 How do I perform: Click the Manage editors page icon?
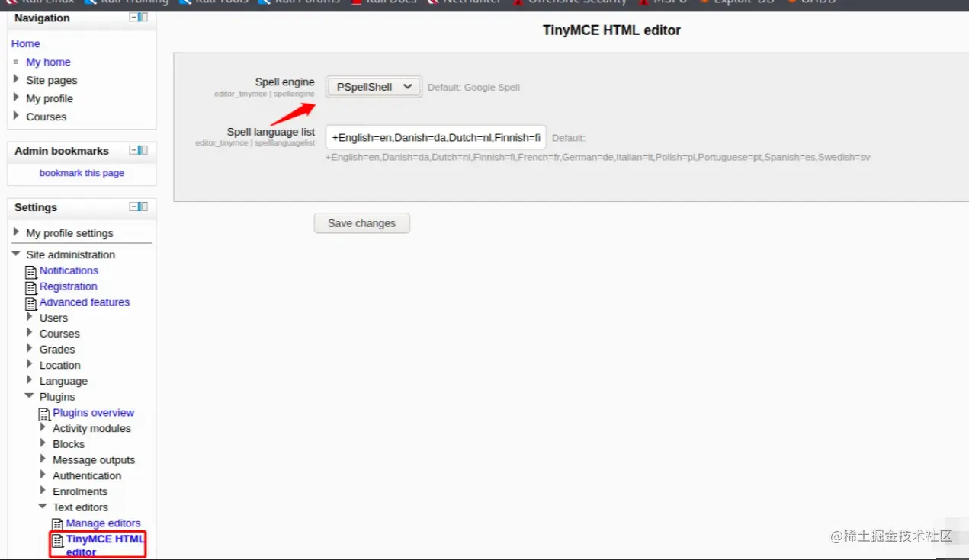(57, 524)
